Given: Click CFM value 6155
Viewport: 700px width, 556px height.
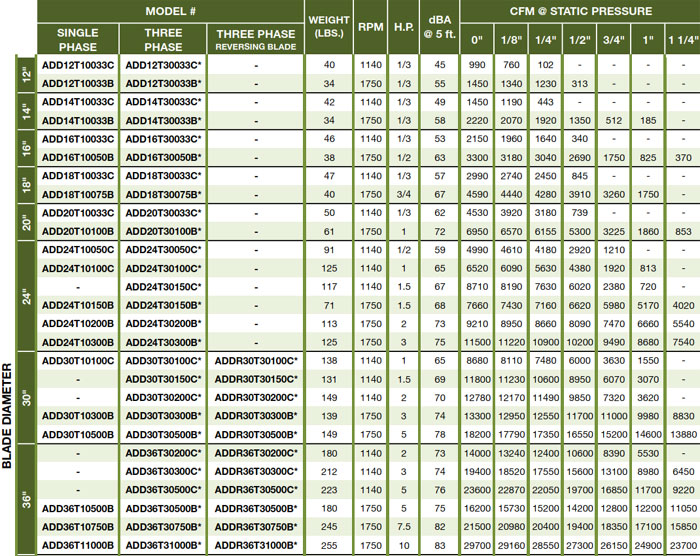Looking at the screenshot, I should pyautogui.click(x=546, y=232).
